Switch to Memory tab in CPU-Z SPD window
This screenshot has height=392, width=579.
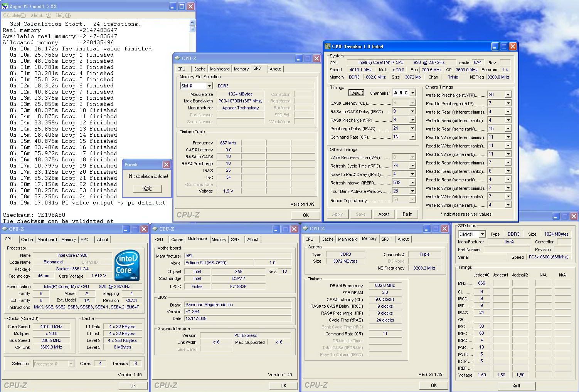(x=241, y=69)
